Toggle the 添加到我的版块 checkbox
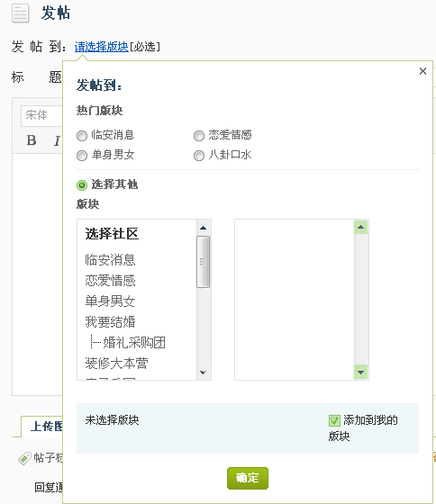This screenshot has width=436, height=504. click(x=334, y=420)
